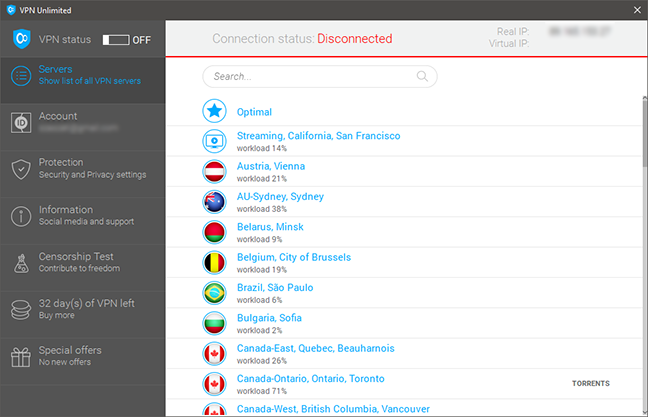Select the Belarus, Minsk server
Viewport: 648px width, 417px height.
(406, 232)
